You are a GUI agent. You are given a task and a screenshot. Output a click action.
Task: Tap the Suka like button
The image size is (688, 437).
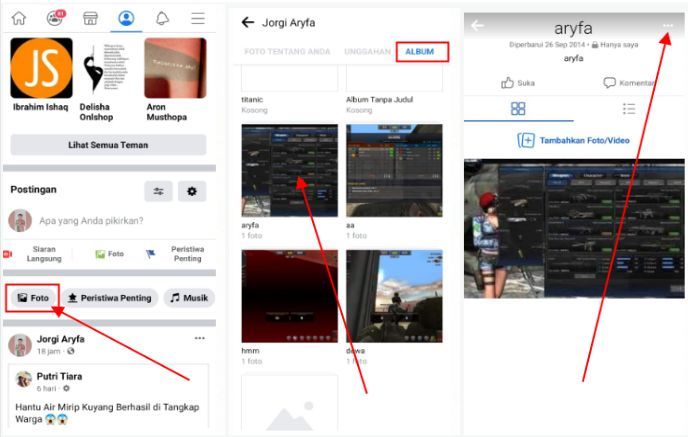(x=518, y=83)
